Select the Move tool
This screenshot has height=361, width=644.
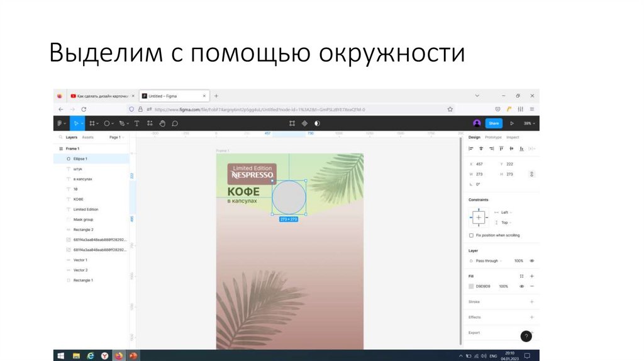[76, 123]
